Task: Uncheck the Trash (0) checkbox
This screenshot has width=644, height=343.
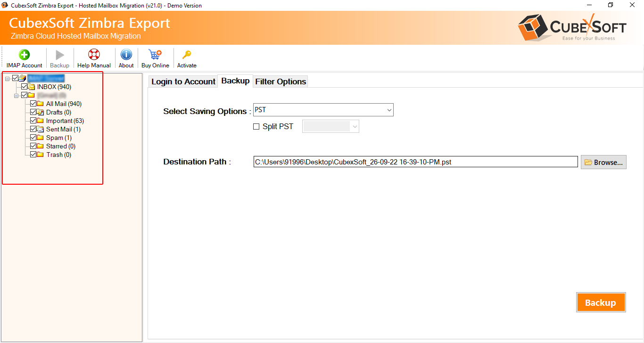Action: coord(33,155)
